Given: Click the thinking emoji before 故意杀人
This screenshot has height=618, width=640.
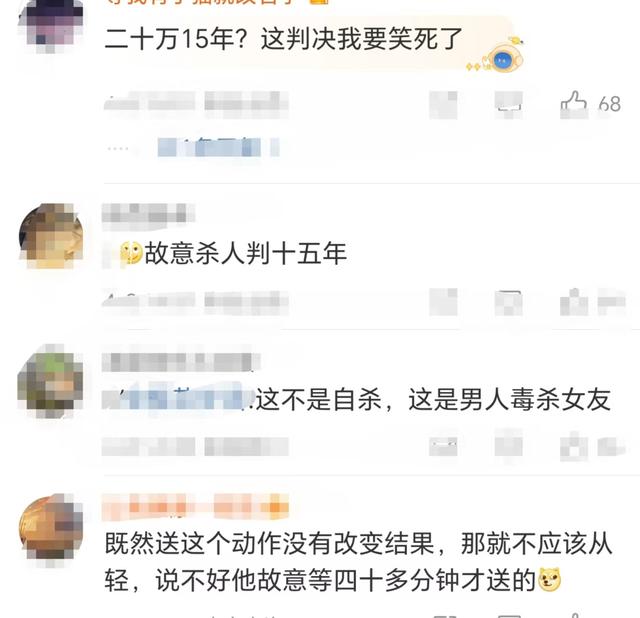Looking at the screenshot, I should (x=131, y=253).
